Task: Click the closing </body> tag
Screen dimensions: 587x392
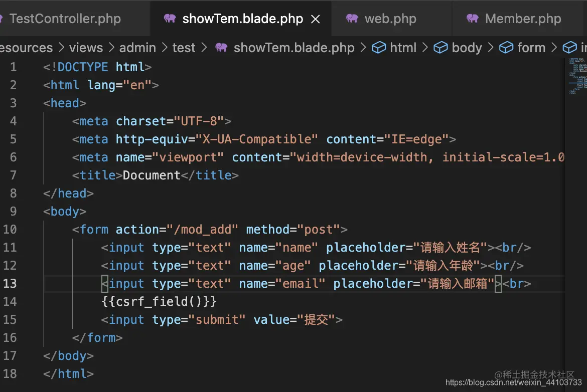Action: pyautogui.click(x=68, y=356)
